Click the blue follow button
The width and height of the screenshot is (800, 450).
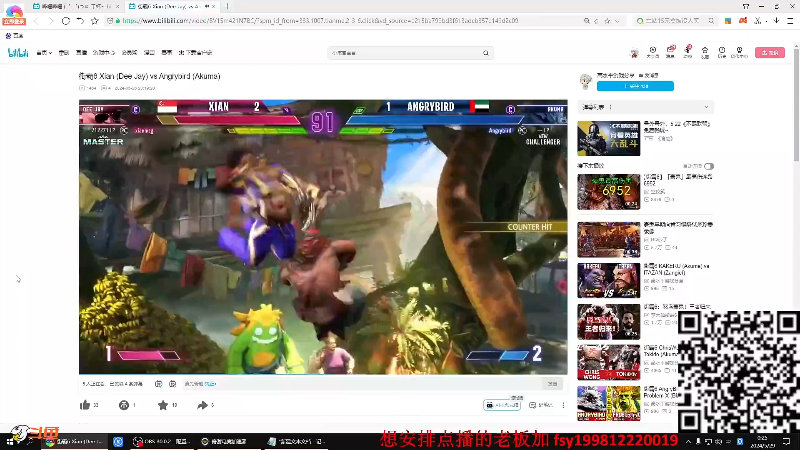click(x=635, y=86)
